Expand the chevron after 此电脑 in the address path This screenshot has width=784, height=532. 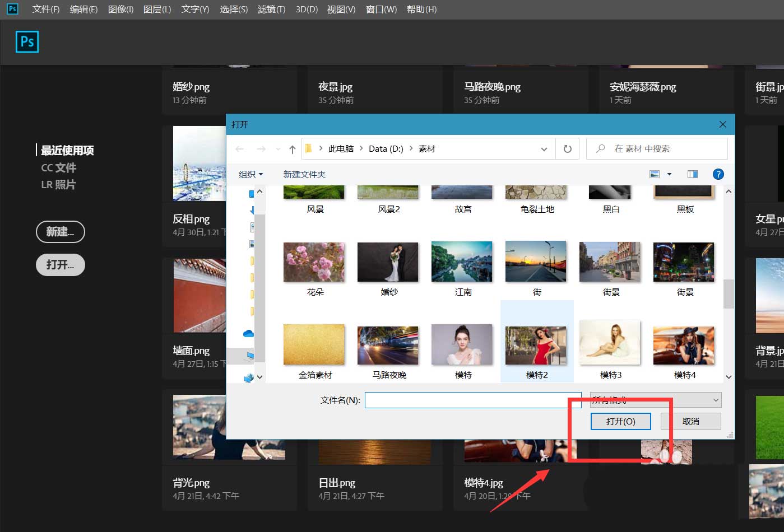click(x=361, y=149)
